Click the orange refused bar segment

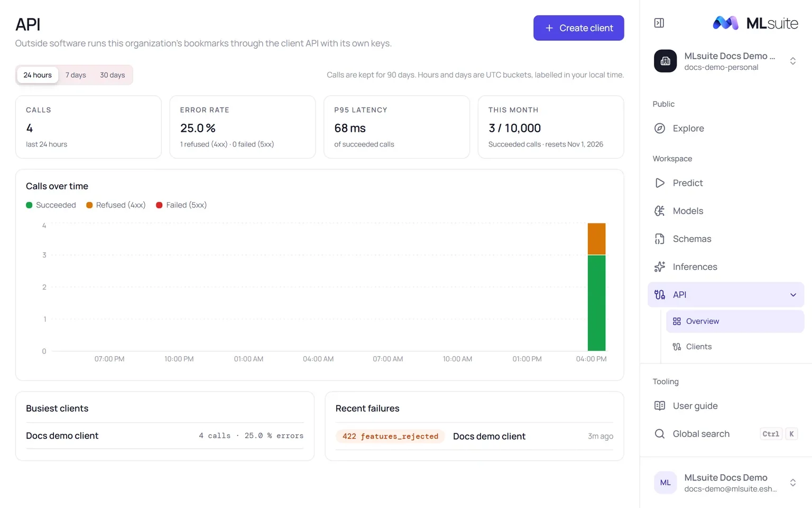tap(596, 239)
